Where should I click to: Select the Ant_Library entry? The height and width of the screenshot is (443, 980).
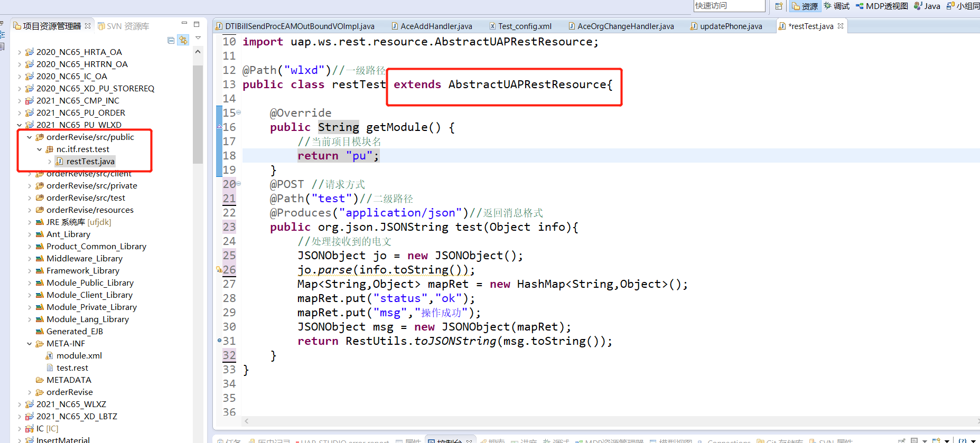click(x=68, y=234)
